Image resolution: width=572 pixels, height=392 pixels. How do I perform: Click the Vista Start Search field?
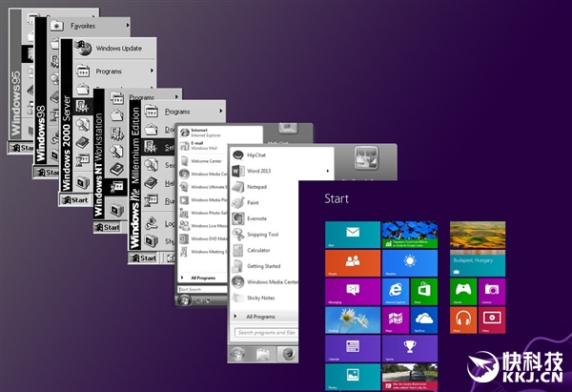point(203,289)
